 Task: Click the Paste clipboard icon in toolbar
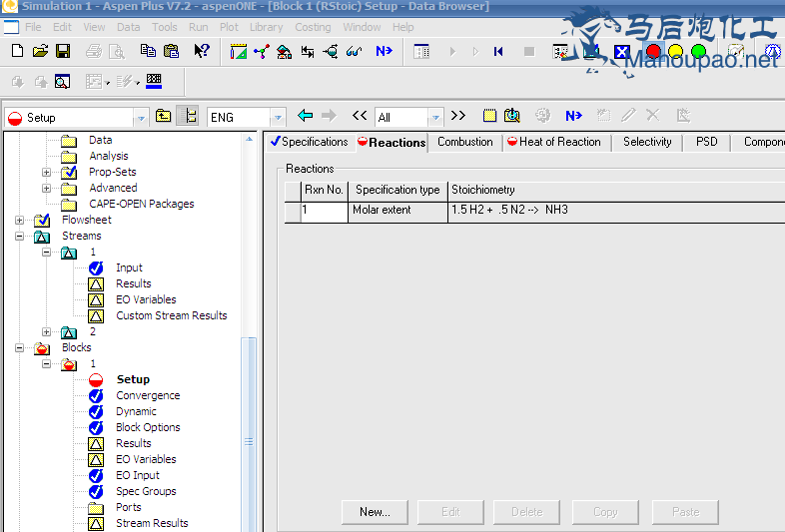click(171, 51)
